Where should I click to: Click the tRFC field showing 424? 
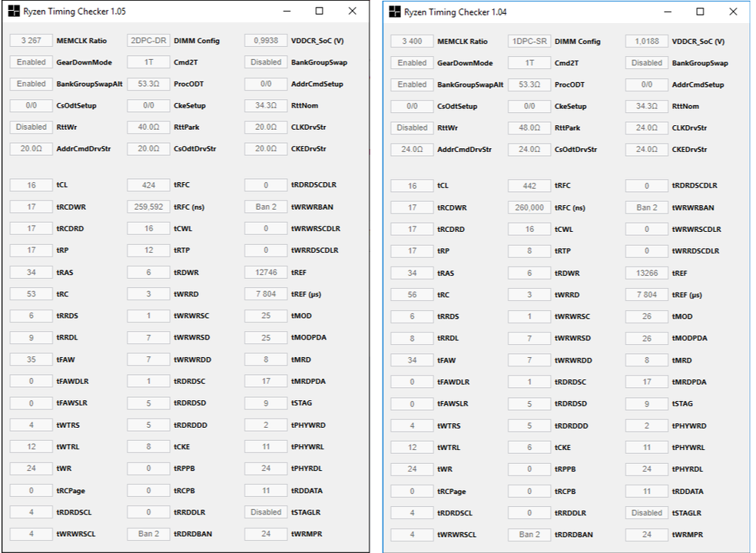click(x=148, y=185)
